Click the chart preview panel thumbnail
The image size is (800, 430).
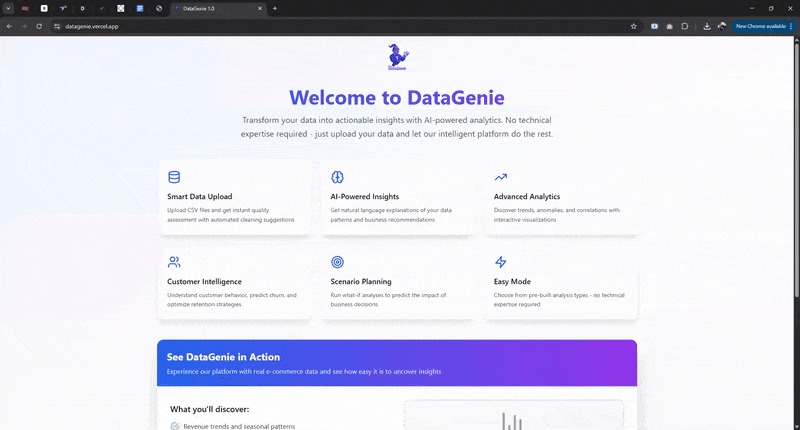tap(514, 415)
